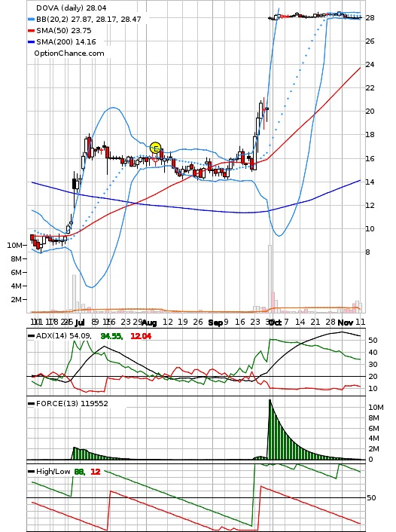This screenshot has height=532, width=396.
Task: Click the tallest volume bar near Oct
Action: [270, 279]
